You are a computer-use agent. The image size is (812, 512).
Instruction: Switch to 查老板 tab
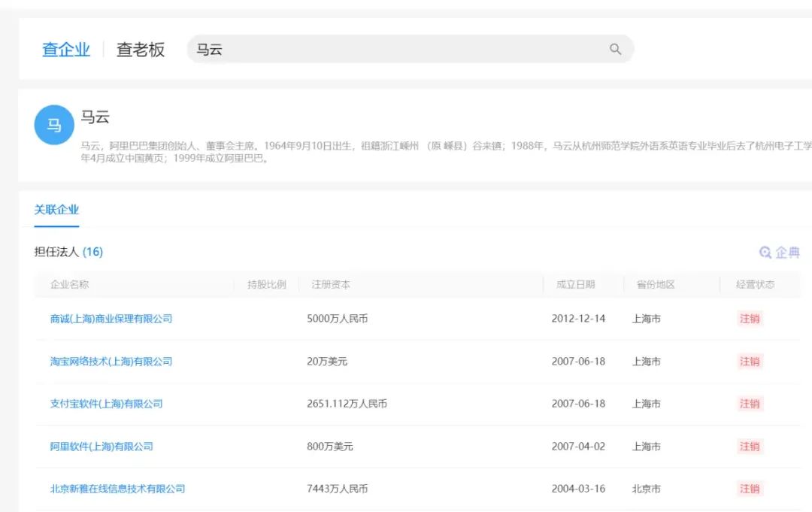[x=141, y=49]
